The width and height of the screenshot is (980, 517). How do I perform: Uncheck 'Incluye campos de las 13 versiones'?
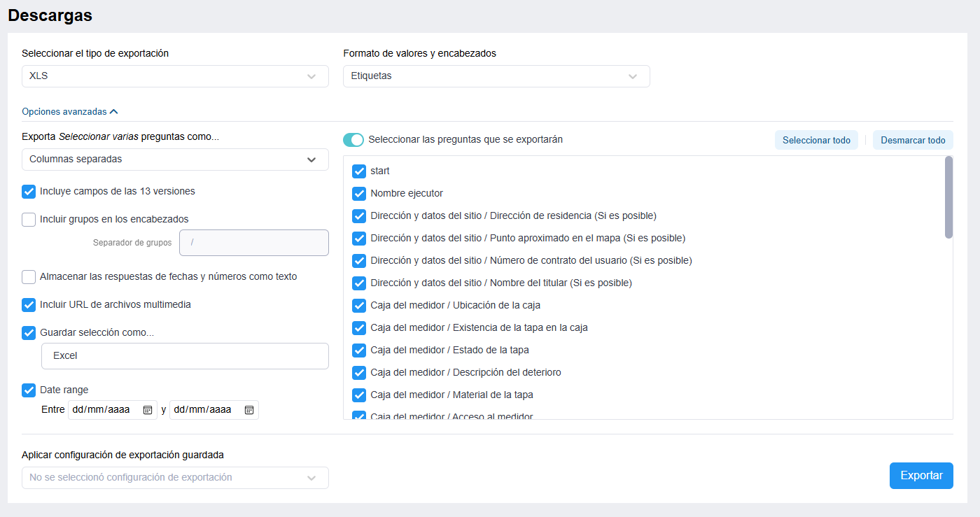click(x=29, y=192)
